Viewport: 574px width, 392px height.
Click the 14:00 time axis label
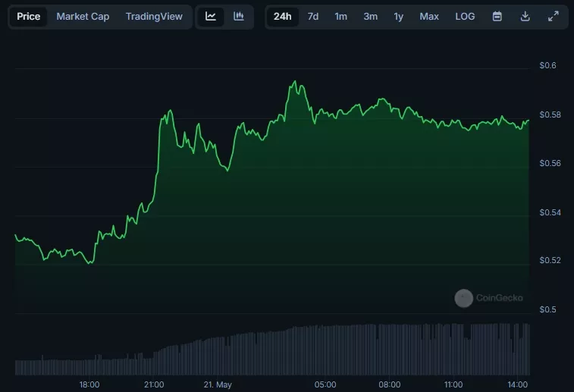pos(518,384)
